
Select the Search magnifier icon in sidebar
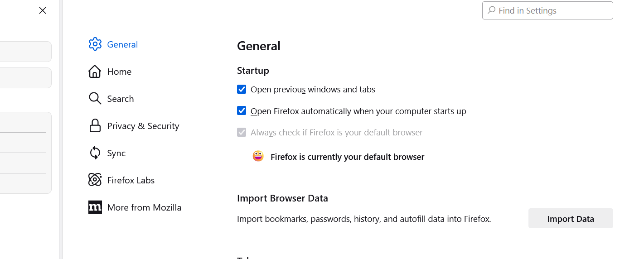95,98
